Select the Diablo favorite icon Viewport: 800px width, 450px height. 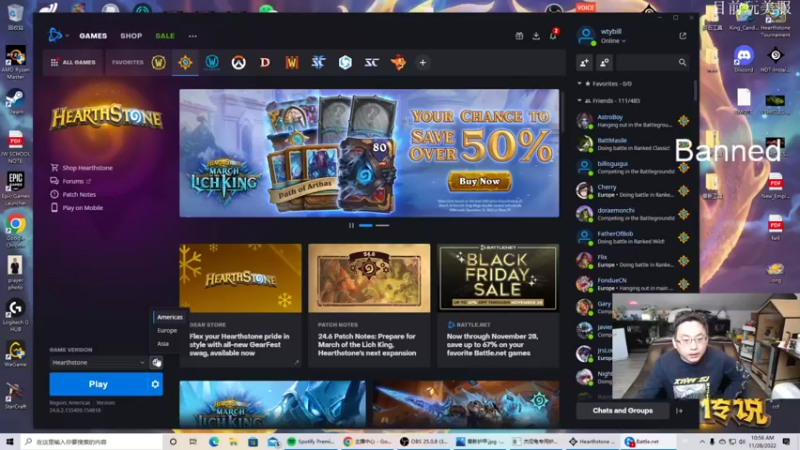pos(265,62)
